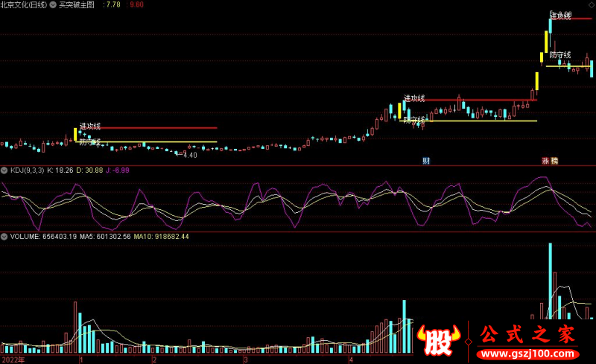Click the K: 18.26 reading
The image size is (596, 364).
coord(60,170)
